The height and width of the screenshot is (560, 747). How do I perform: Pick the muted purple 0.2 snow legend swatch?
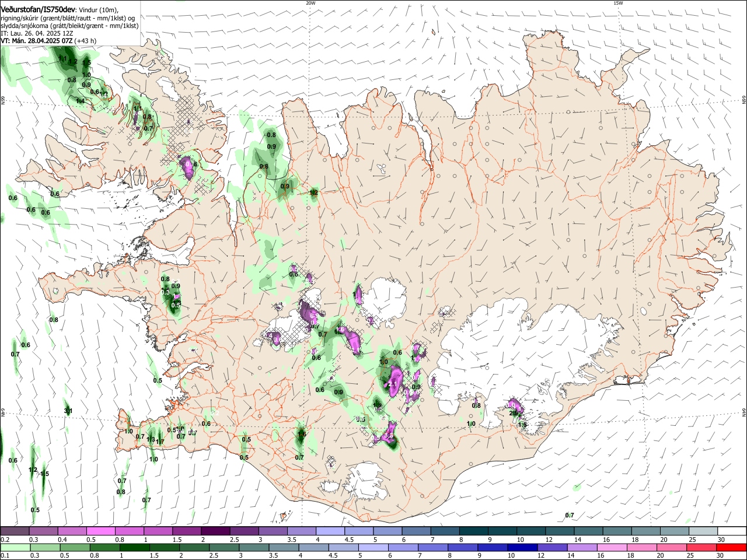pos(15,531)
